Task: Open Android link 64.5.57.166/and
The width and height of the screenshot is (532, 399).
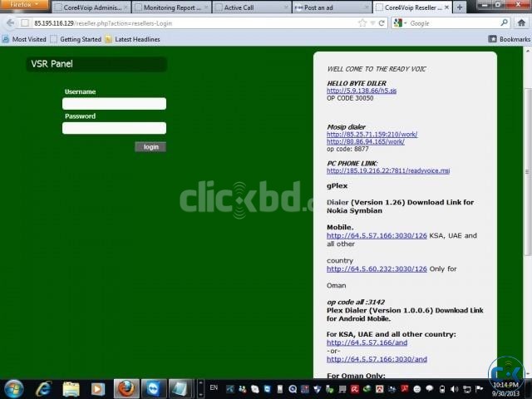Action: pos(367,342)
